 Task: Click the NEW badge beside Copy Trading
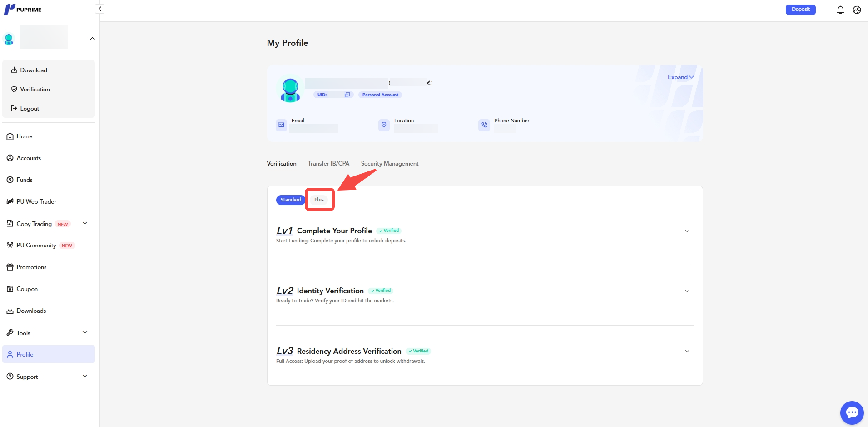[63, 224]
